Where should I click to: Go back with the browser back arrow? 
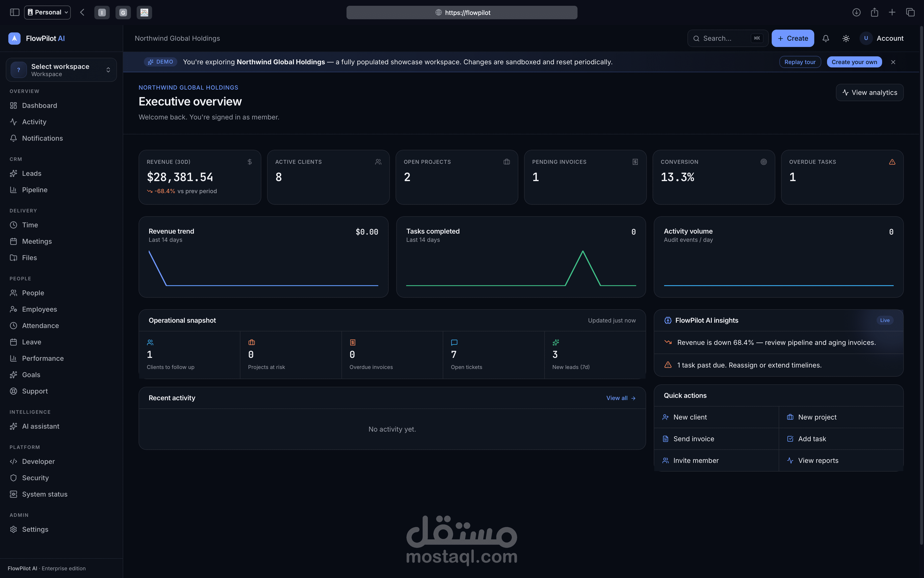click(x=82, y=12)
